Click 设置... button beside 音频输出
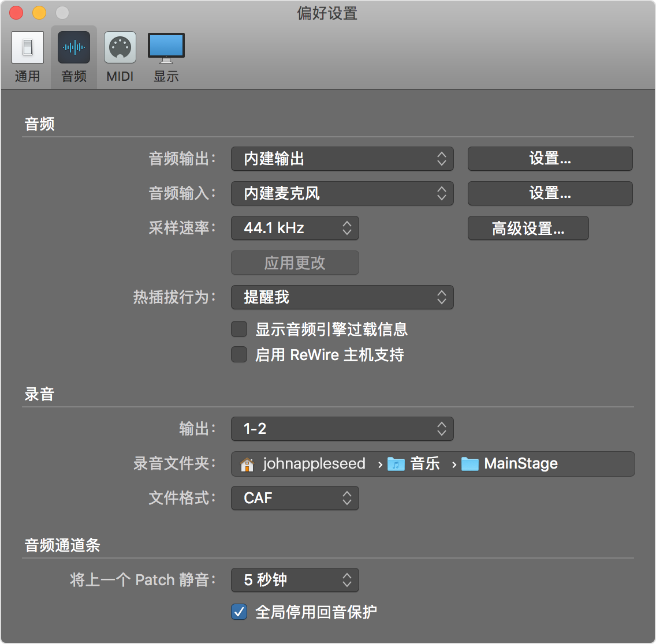This screenshot has height=644, width=656. (550, 159)
